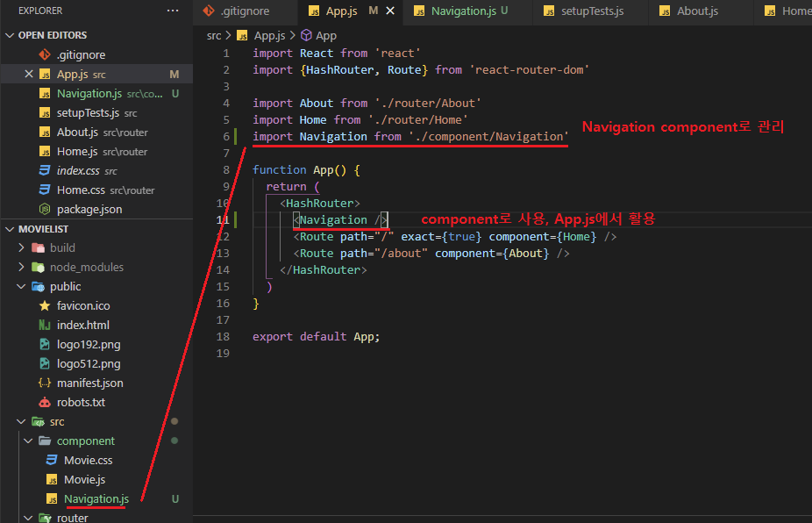812x523 pixels.
Task: Close the App.js editor tab
Action: pyautogui.click(x=390, y=11)
